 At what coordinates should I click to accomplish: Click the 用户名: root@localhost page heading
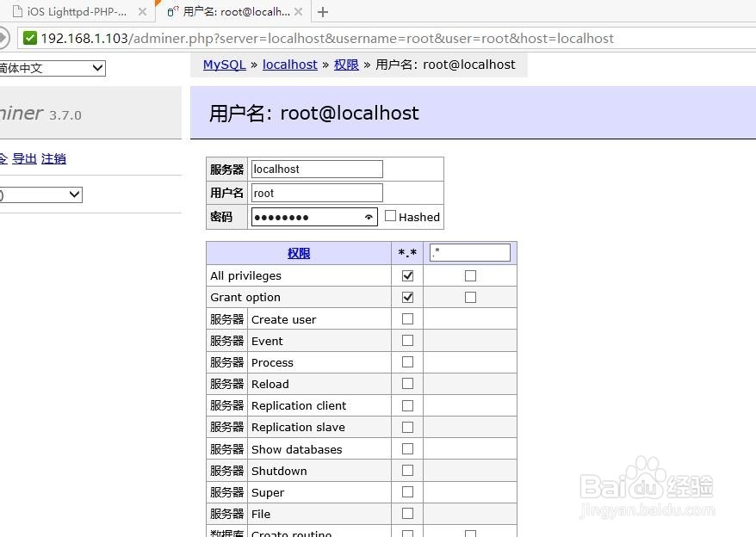point(314,114)
